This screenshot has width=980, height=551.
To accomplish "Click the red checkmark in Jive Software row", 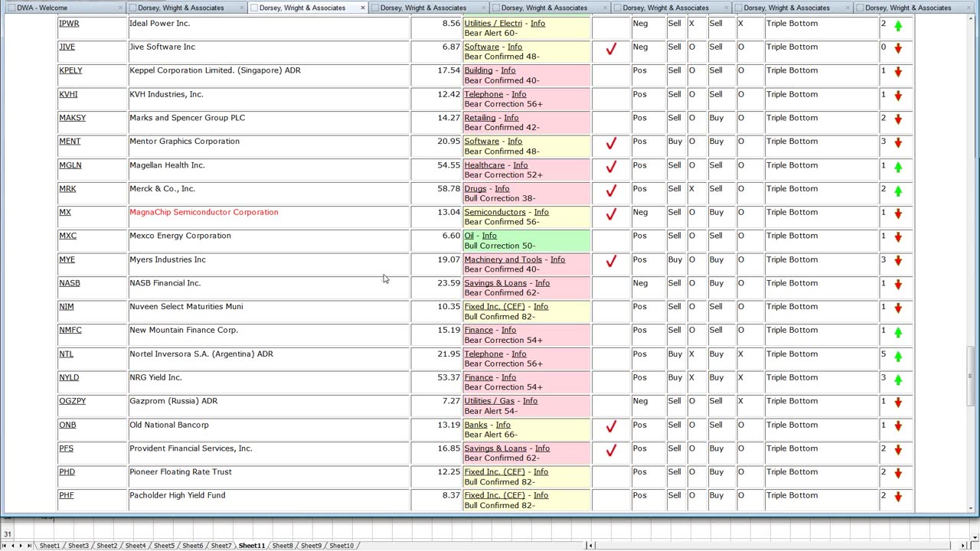I will point(611,49).
